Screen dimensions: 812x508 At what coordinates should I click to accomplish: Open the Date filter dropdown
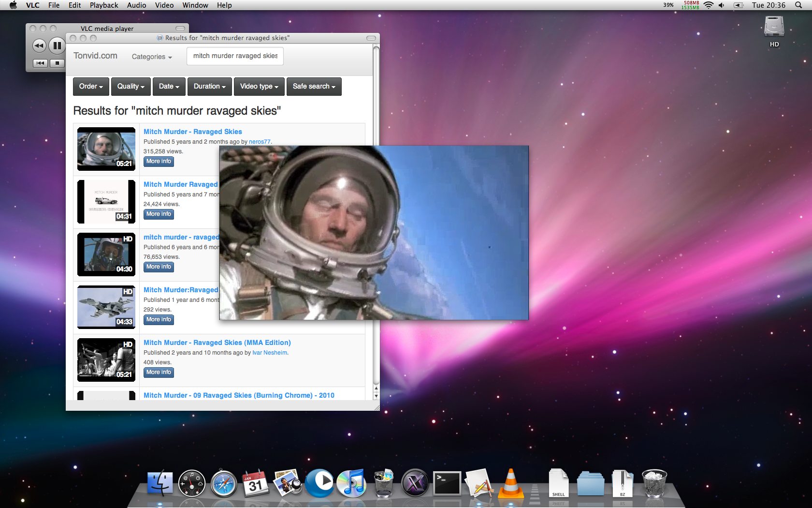point(169,87)
